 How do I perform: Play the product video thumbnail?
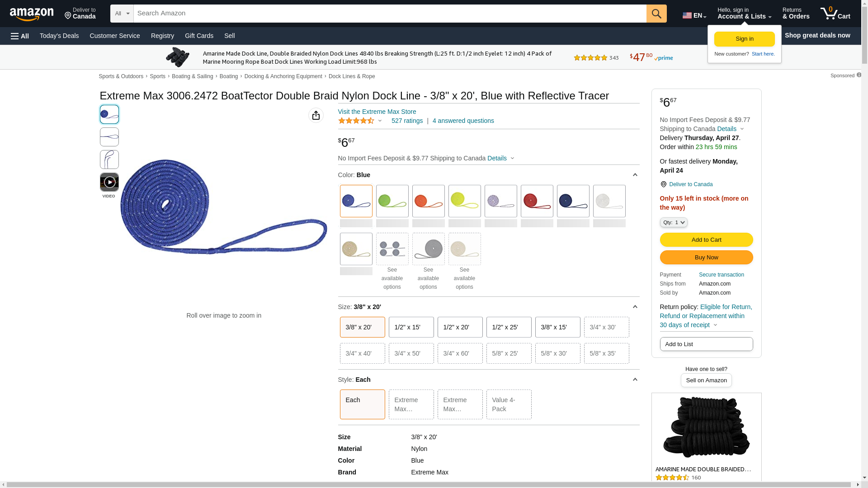(109, 182)
